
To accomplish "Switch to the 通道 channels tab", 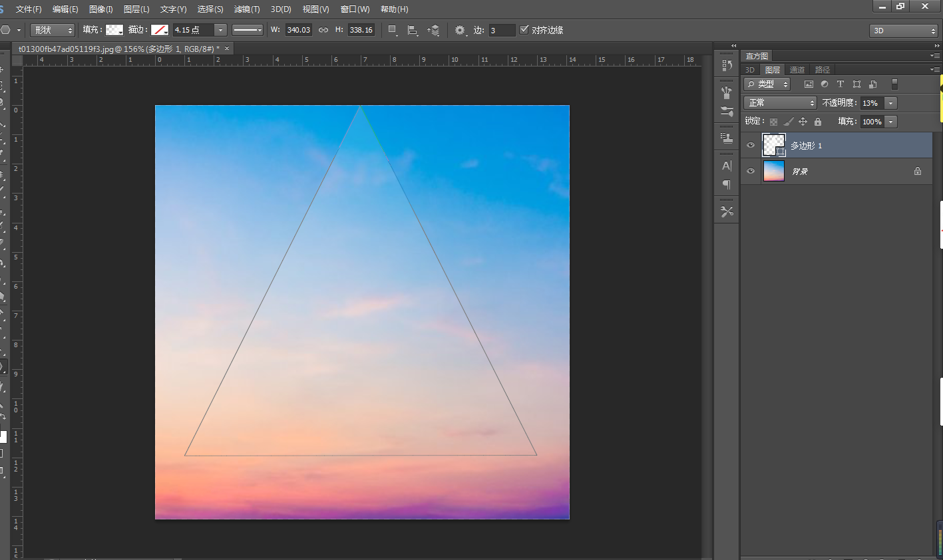I will pyautogui.click(x=797, y=70).
